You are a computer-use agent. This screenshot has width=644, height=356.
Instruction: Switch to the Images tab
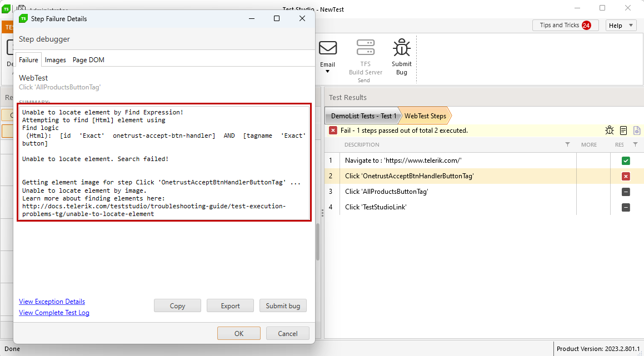[56, 60]
